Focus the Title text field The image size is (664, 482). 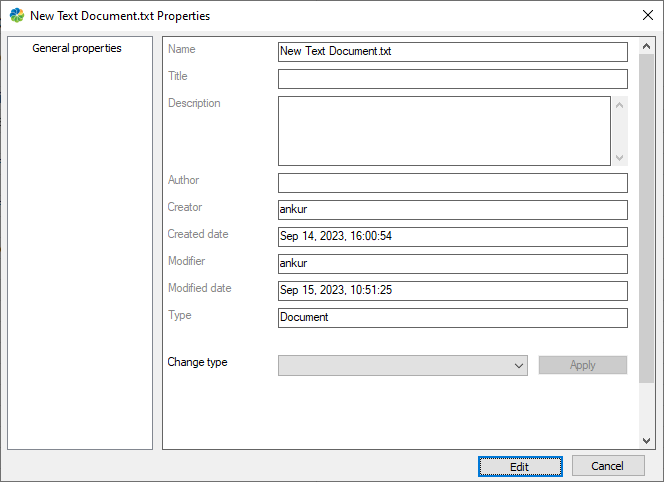(x=452, y=79)
